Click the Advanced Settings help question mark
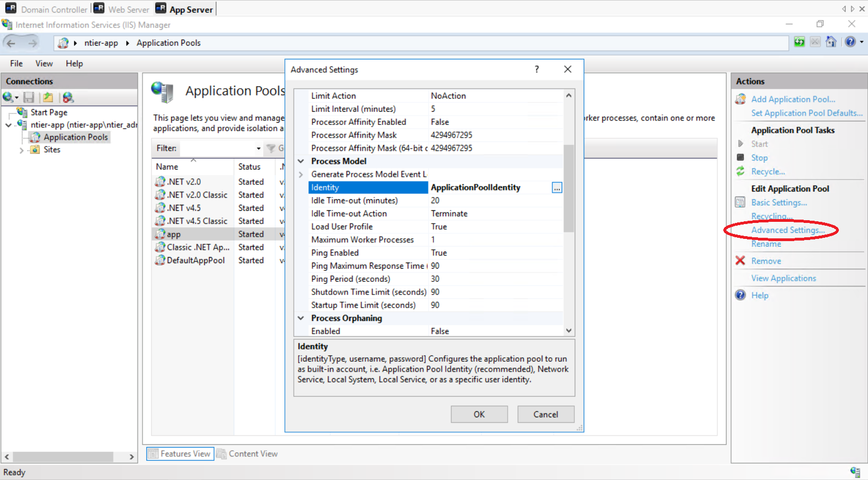This screenshot has width=868, height=480. [537, 69]
